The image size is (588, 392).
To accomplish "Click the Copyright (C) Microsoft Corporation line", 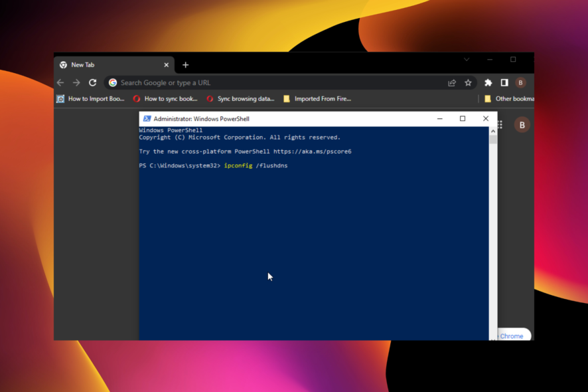I will [240, 138].
